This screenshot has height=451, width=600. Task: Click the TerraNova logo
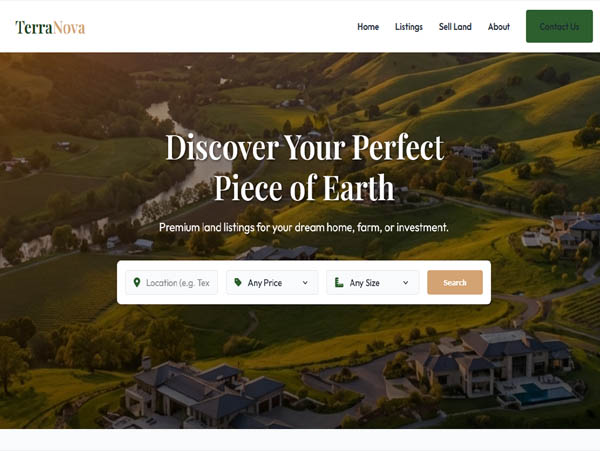tap(50, 28)
